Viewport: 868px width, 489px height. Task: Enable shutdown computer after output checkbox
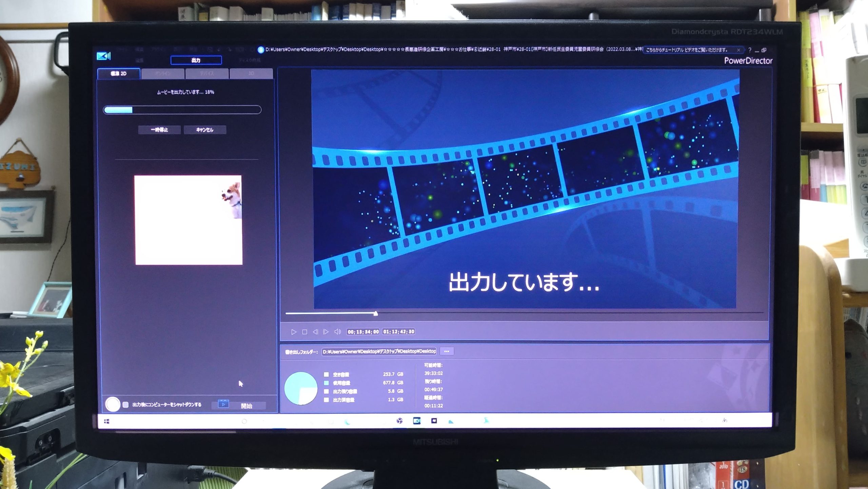125,405
